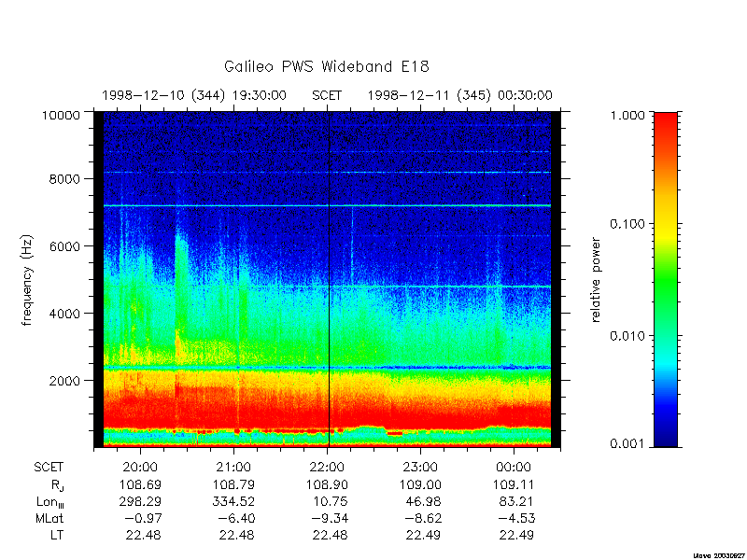Click the 0.010 color scale label
This screenshot has height=560, width=747.
coord(627,336)
